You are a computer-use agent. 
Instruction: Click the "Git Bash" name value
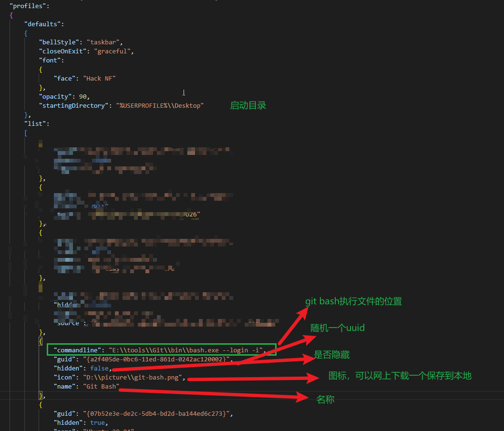pyautogui.click(x=101, y=386)
